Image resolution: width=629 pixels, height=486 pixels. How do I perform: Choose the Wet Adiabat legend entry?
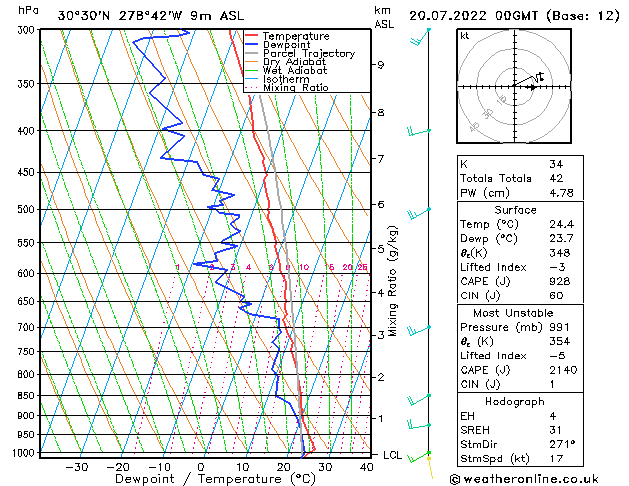pyautogui.click(x=295, y=71)
